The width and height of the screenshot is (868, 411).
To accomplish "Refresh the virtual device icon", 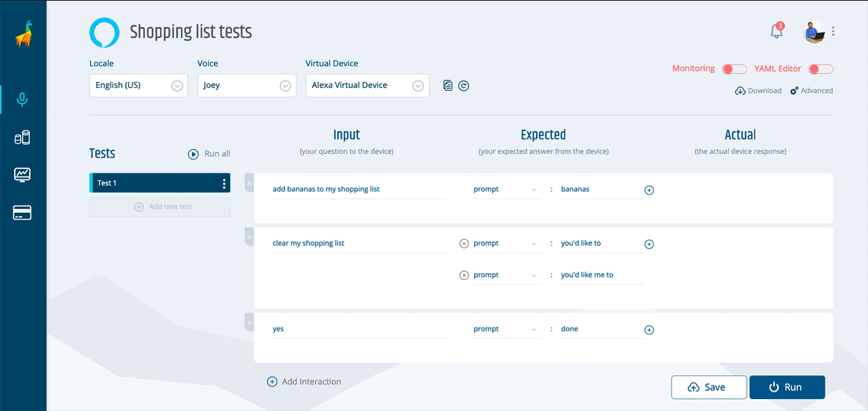I will click(x=464, y=86).
